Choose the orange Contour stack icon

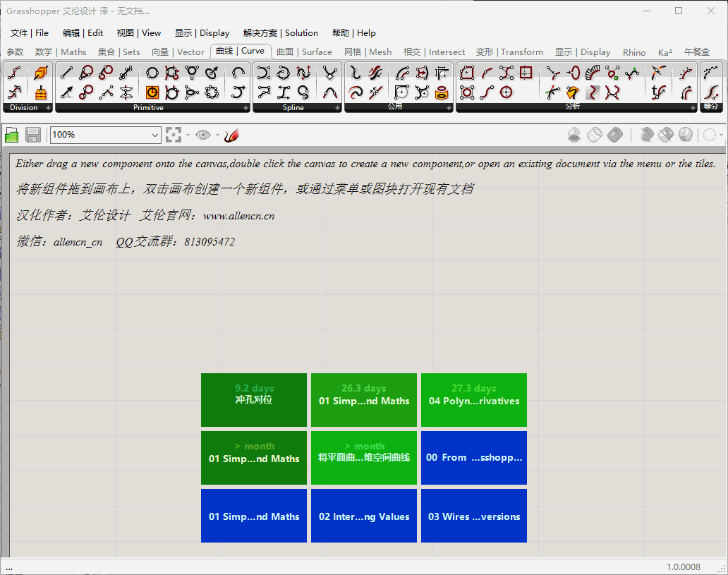41,92
